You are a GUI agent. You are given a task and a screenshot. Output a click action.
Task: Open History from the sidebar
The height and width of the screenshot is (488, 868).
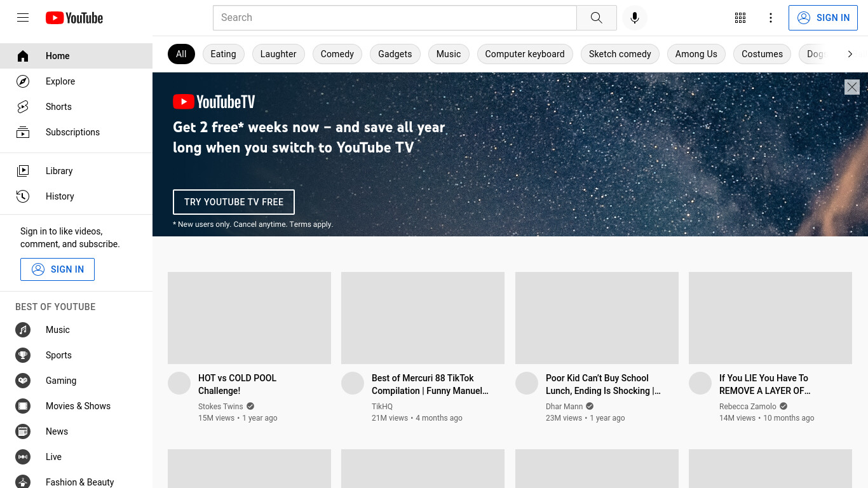[x=76, y=196]
